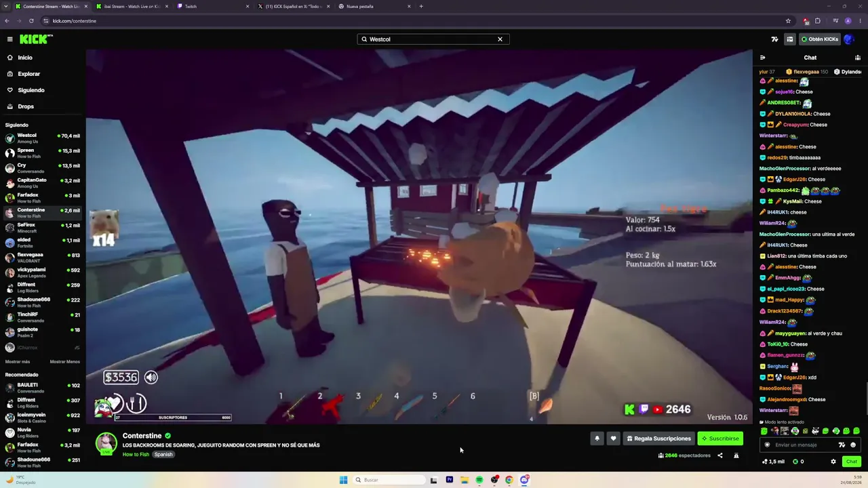868x488 pixels.
Task: Open the Windows Start menu
Action: (x=343, y=480)
